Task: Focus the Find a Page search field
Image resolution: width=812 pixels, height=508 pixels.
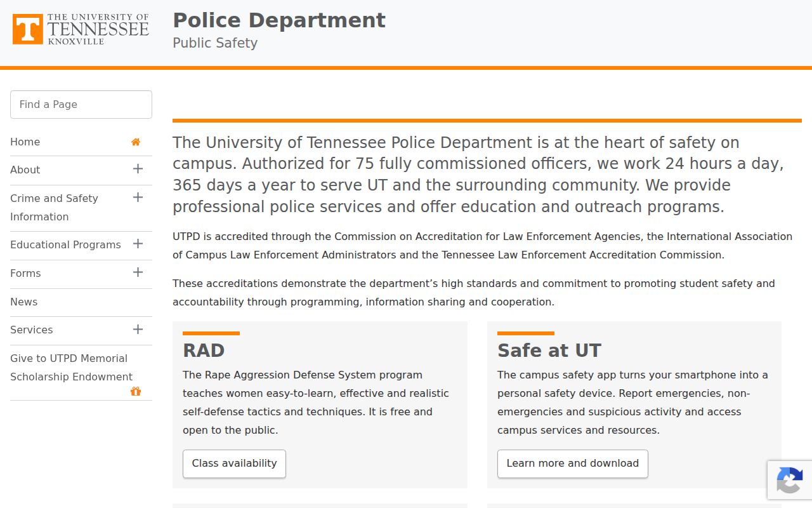Action: 81,104
